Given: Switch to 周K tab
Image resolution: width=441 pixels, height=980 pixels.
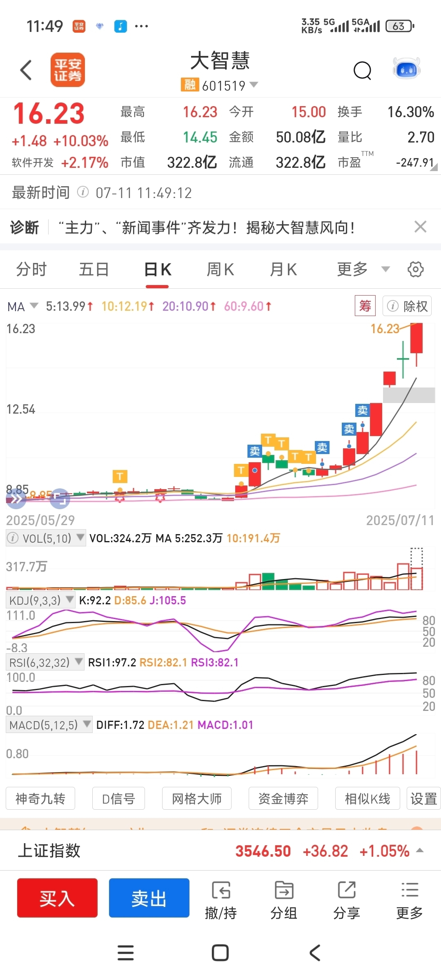Looking at the screenshot, I should tap(220, 269).
